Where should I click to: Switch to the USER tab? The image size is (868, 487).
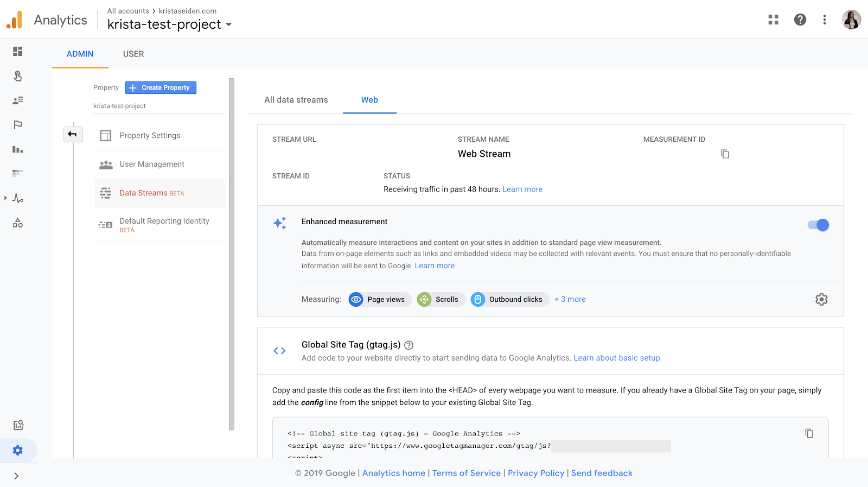[x=133, y=54]
